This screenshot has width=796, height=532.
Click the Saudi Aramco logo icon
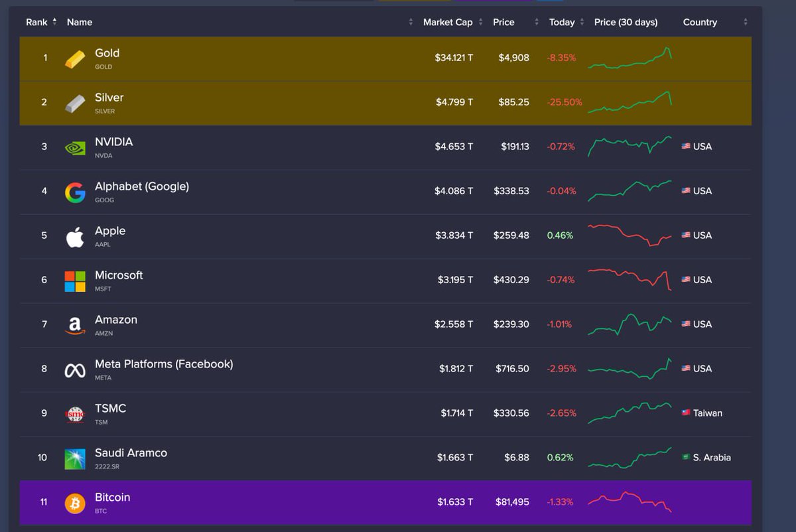[x=75, y=459]
